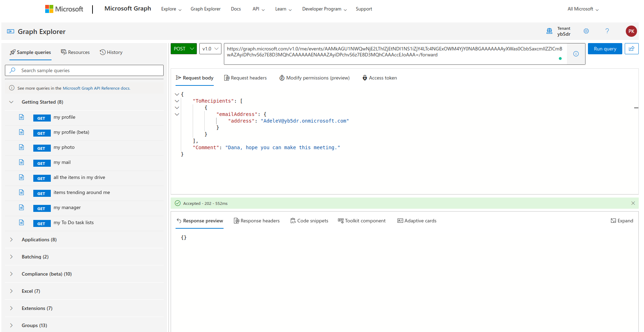Open Support nav link
Screen dimensions: 644x332
point(364,9)
